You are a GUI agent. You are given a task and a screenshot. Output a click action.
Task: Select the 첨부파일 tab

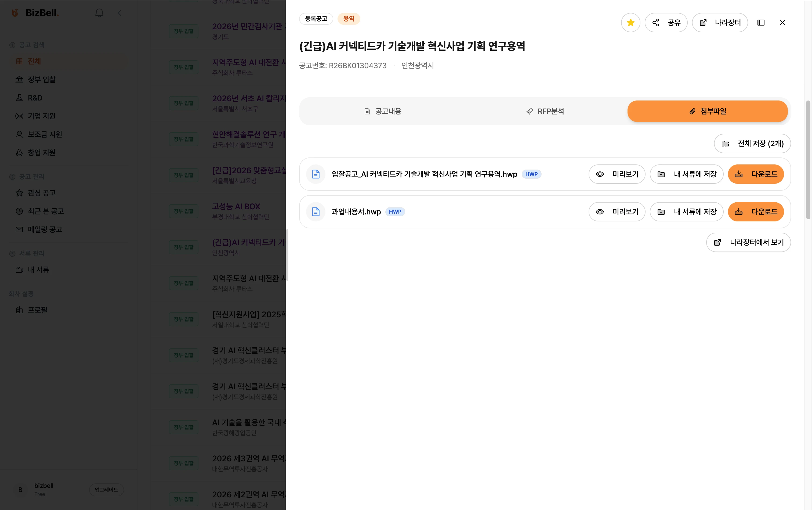(x=707, y=111)
